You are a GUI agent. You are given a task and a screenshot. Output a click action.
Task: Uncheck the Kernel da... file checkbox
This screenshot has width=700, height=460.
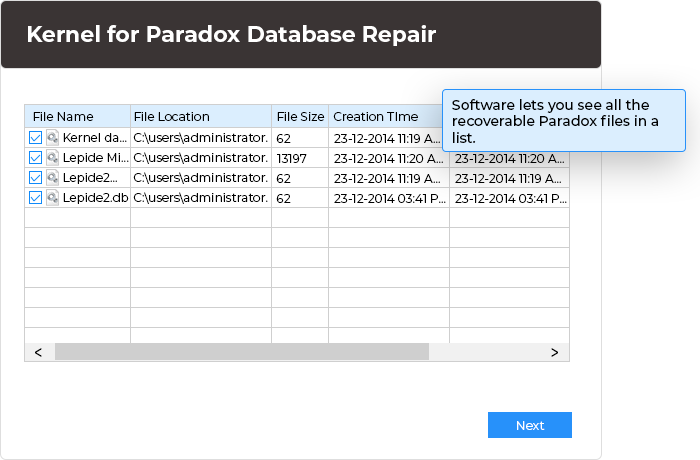35,138
